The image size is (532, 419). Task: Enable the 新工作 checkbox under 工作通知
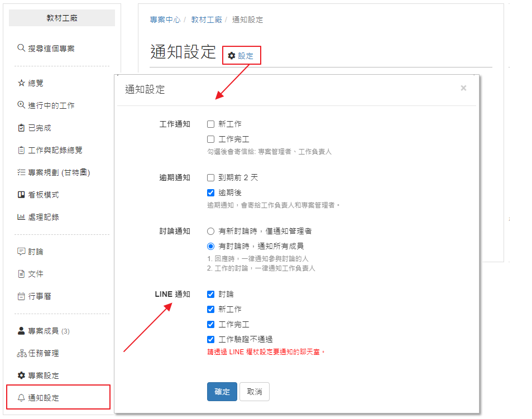coord(210,124)
